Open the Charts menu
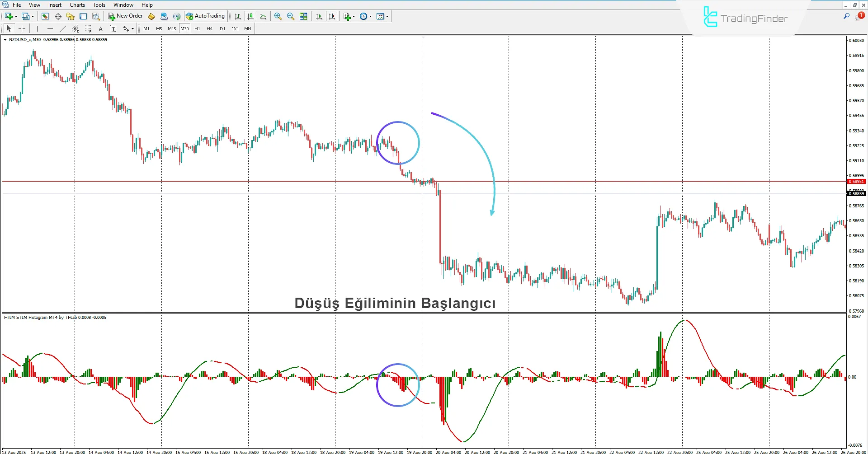Viewport: 868px width, 454px height. (77, 5)
